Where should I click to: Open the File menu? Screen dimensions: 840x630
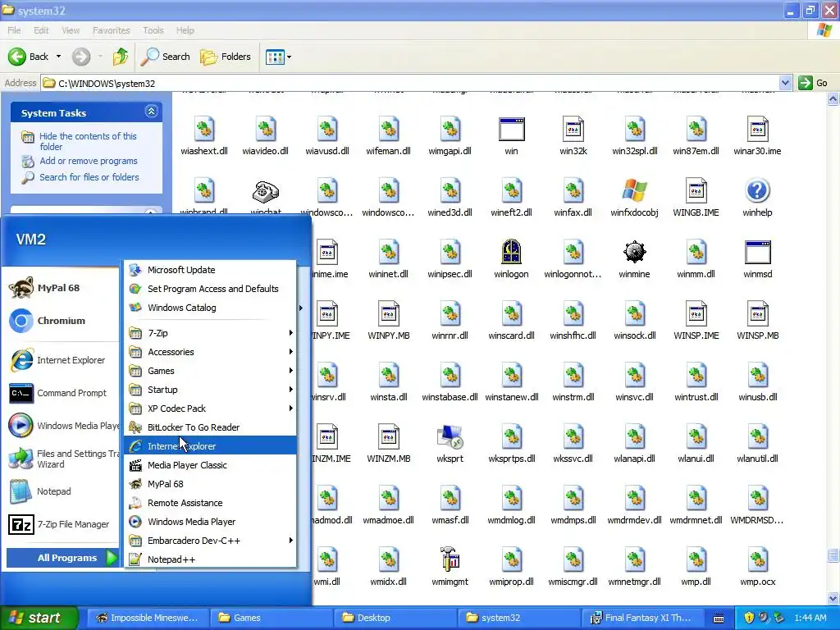(15, 30)
